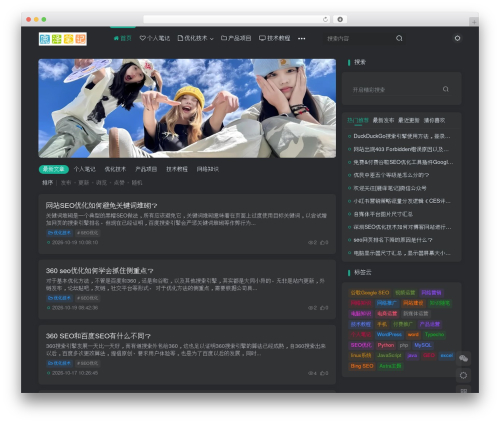
Task: Open the 403 Forbidden sidebar article link
Action: coord(401,149)
